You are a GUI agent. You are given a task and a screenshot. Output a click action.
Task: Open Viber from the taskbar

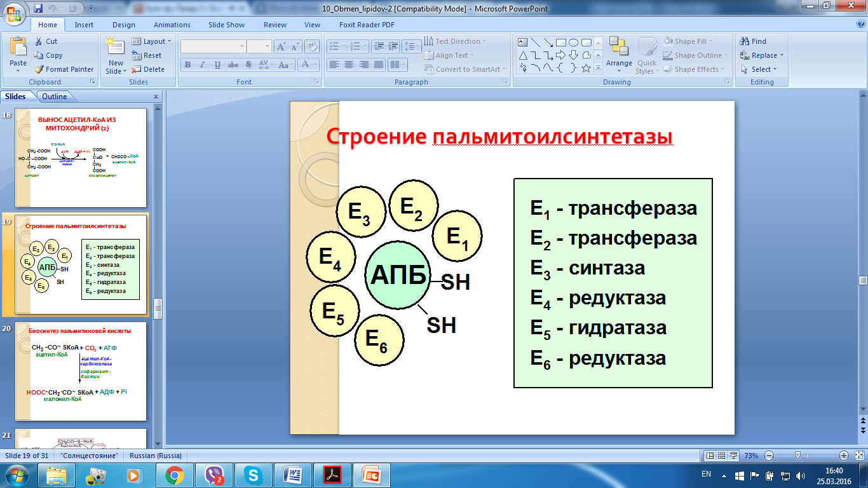click(x=214, y=475)
